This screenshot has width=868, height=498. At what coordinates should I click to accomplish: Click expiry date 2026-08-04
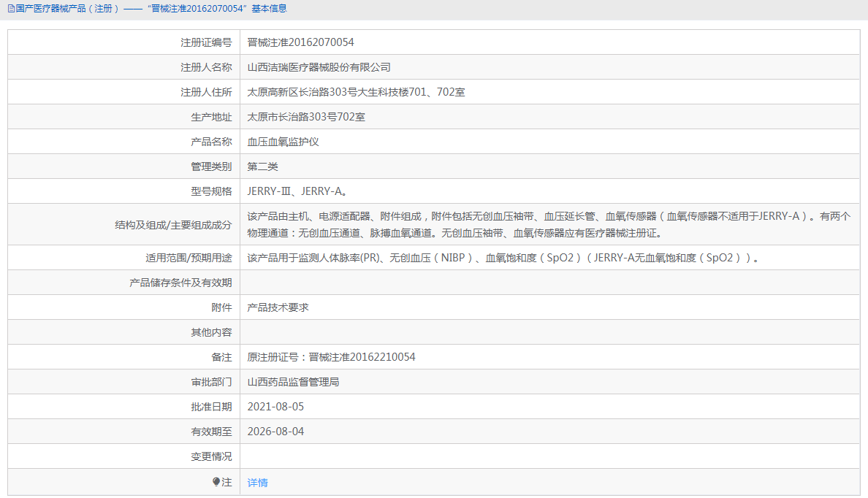(x=275, y=432)
